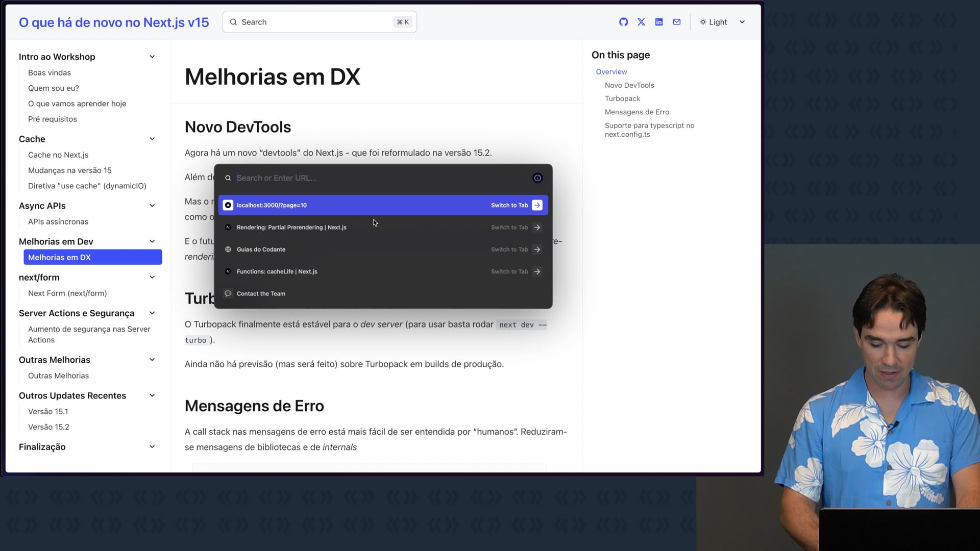Click the Contact the Team chat icon
Viewport: 980px width, 551px height.
(228, 293)
